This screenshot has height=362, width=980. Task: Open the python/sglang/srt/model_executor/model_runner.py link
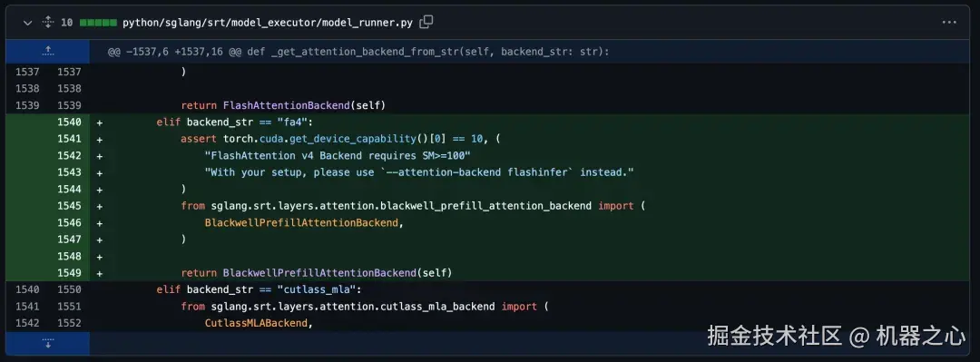tap(268, 23)
